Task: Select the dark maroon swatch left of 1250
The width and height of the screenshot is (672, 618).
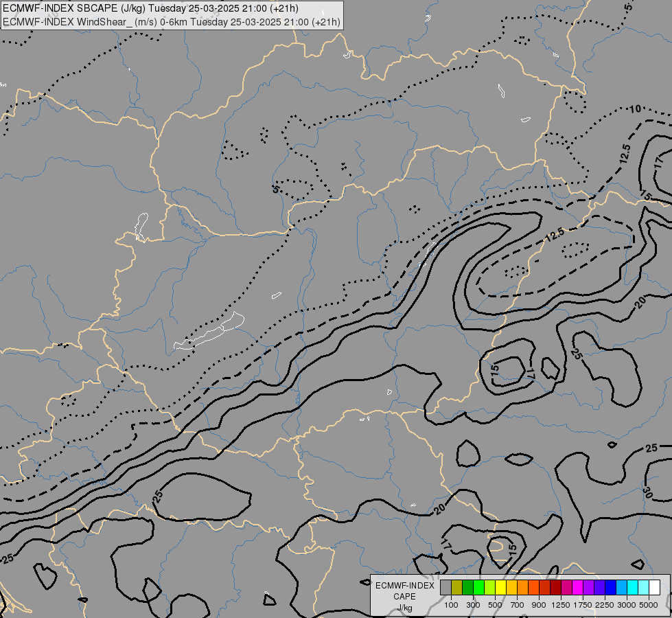Action: [x=555, y=587]
